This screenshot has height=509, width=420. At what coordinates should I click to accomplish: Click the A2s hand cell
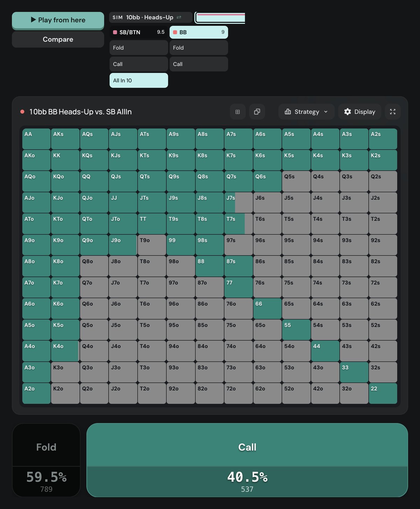point(383,139)
